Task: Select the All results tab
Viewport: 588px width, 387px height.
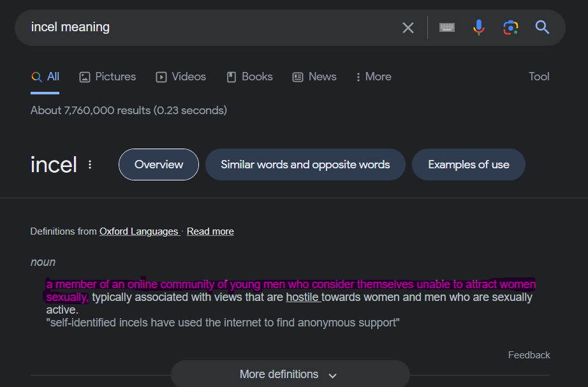Action: coord(45,77)
